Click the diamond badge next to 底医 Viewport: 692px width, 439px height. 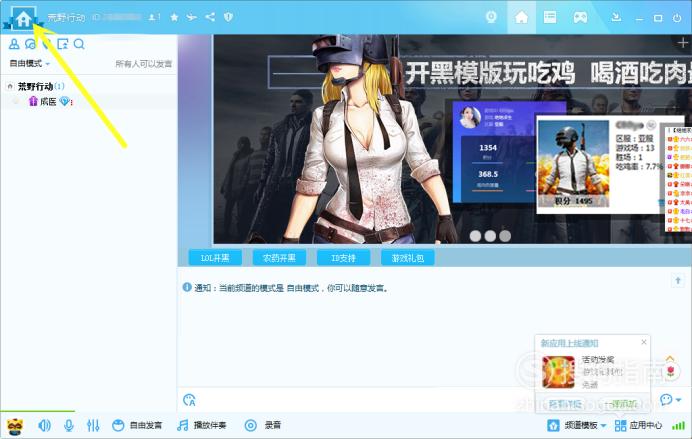65,102
